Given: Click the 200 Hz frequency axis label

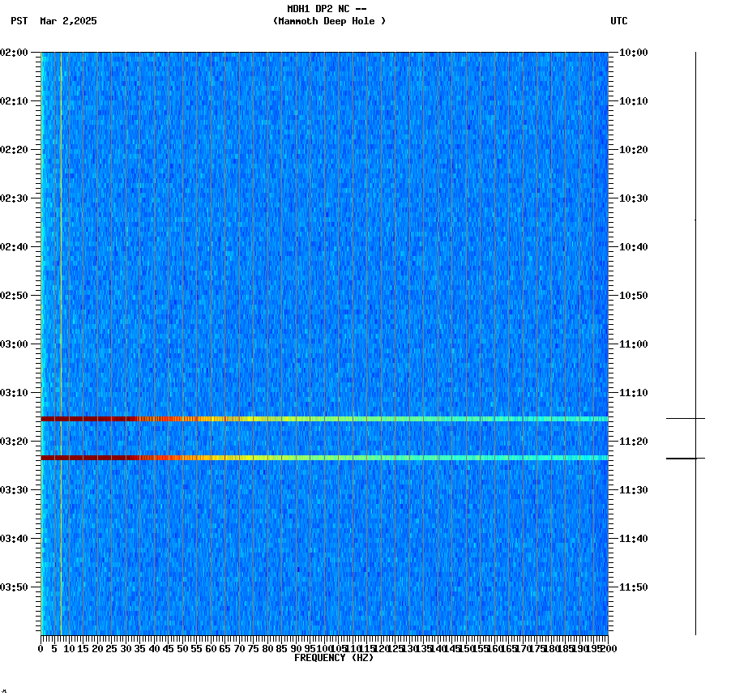Looking at the screenshot, I should tap(607, 648).
